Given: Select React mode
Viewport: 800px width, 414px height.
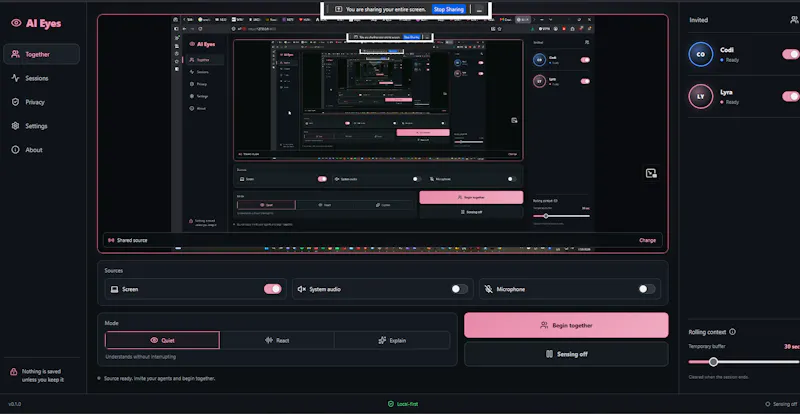Looking at the screenshot, I should tap(277, 340).
